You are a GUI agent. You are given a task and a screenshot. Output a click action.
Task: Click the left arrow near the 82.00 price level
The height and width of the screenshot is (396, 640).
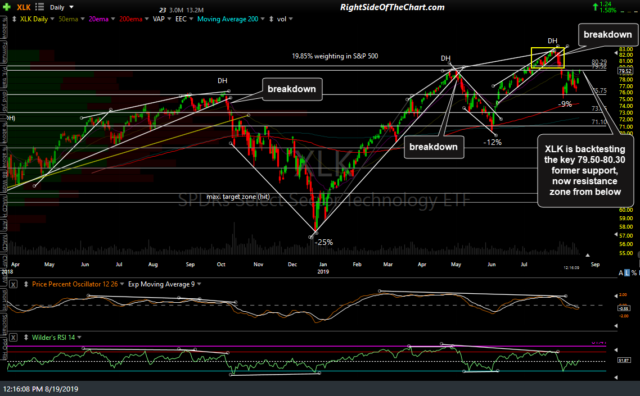[616, 53]
